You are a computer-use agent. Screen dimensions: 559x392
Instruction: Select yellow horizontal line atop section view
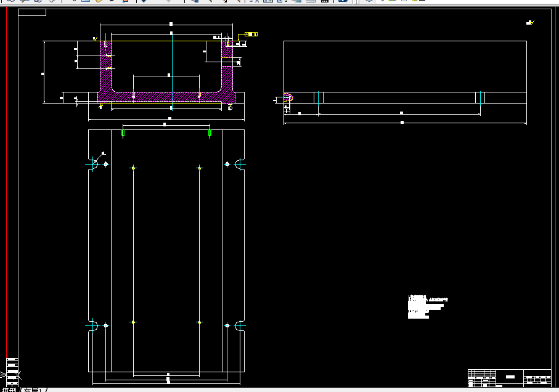[x=168, y=41]
